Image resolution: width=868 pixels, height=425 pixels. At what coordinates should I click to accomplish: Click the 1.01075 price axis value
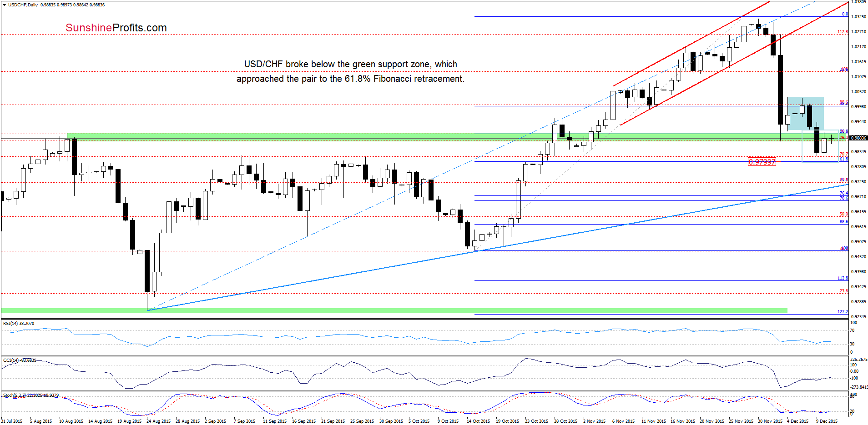pyautogui.click(x=858, y=77)
